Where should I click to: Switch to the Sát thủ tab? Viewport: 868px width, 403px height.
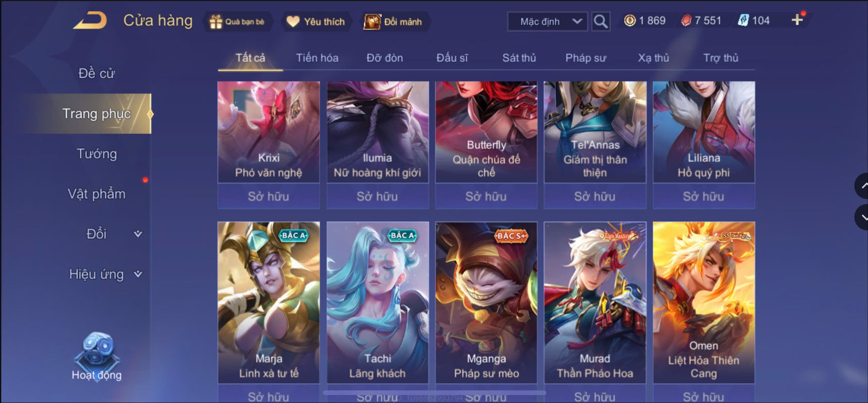click(519, 58)
